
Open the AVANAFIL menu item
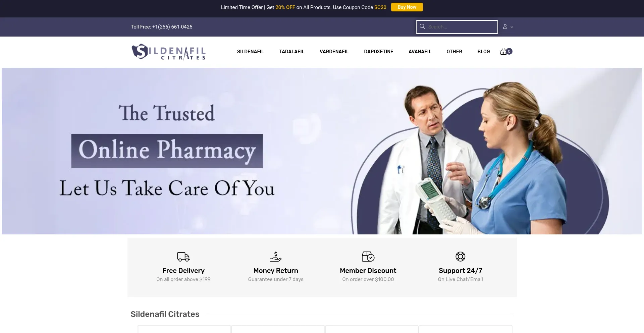click(x=420, y=52)
